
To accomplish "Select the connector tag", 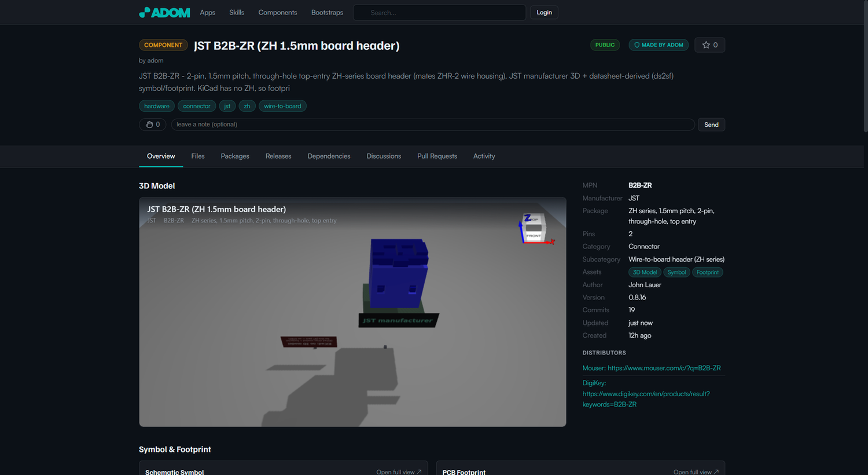I will click(197, 106).
